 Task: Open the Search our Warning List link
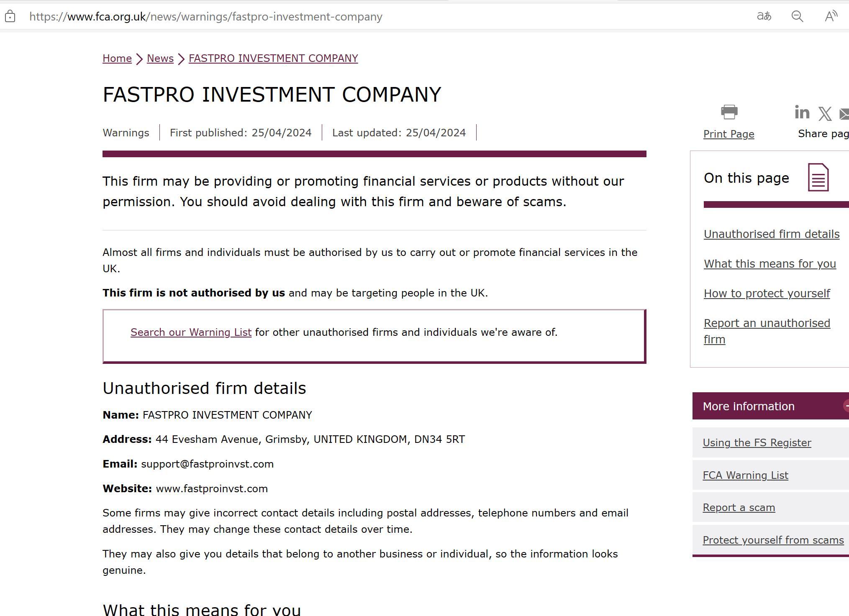click(191, 332)
